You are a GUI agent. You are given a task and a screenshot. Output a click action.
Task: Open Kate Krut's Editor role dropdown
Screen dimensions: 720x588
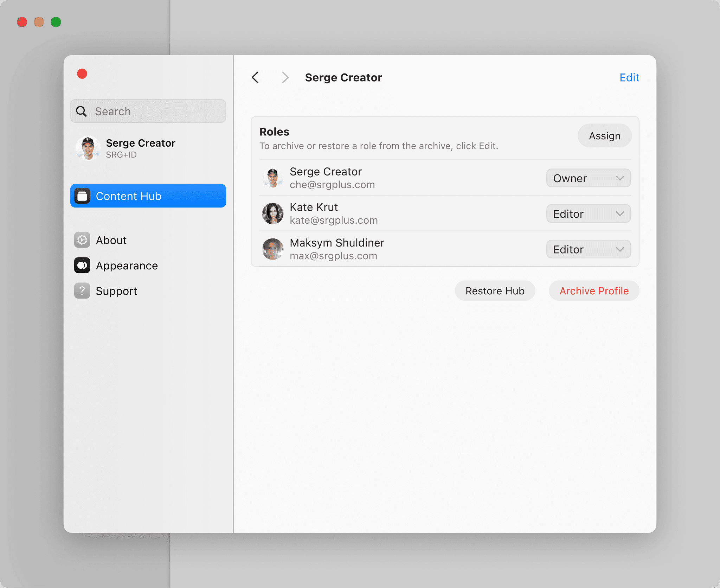click(x=588, y=214)
